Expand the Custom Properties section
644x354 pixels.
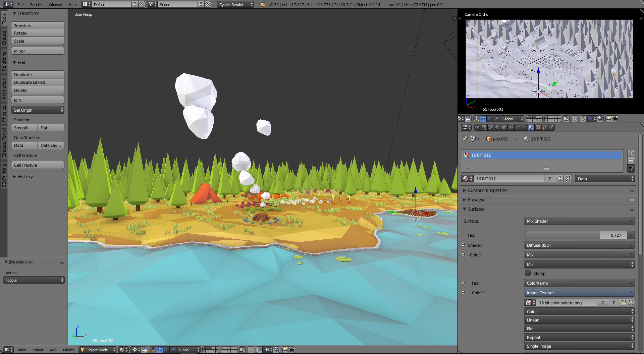[487, 190]
